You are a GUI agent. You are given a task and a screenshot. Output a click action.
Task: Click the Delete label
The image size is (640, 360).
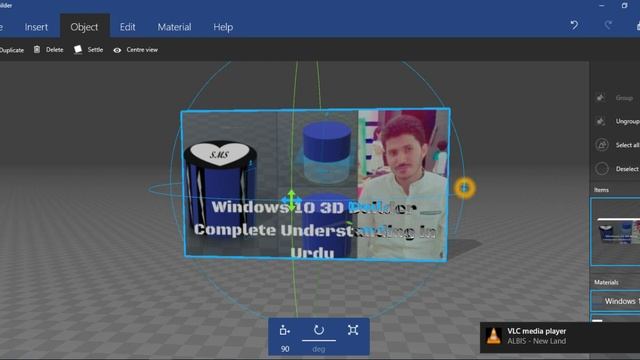54,49
